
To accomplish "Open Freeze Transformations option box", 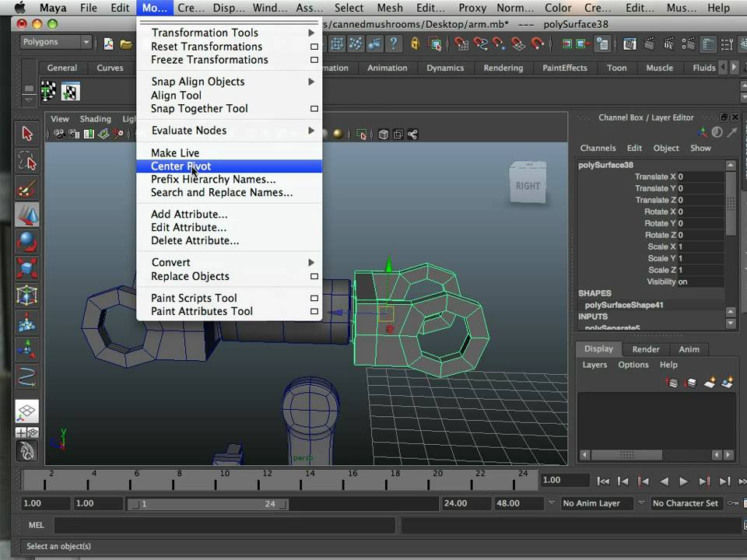I will 314,60.
